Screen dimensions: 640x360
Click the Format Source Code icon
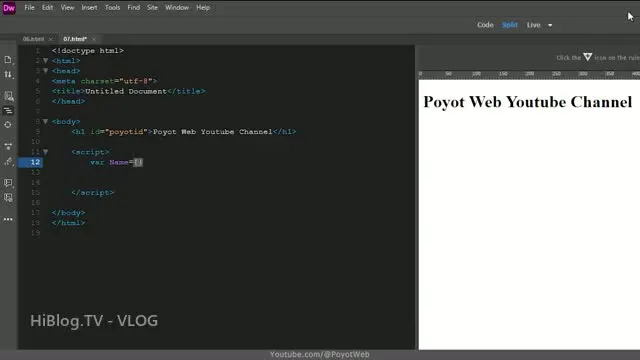pos(8,162)
